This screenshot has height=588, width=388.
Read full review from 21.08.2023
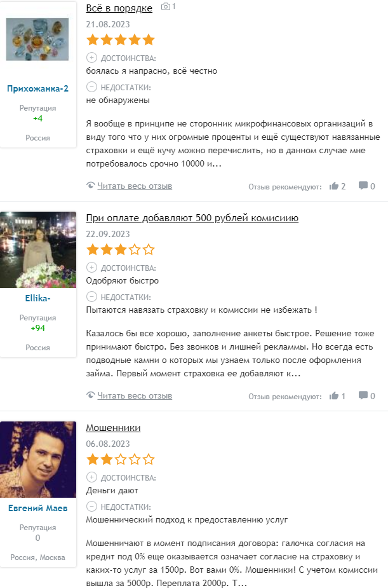point(135,186)
